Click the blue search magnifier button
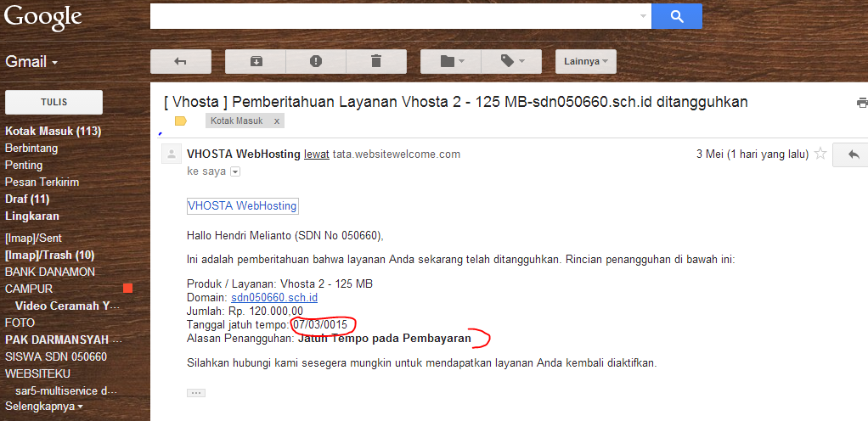The height and width of the screenshot is (421, 868). [x=676, y=16]
